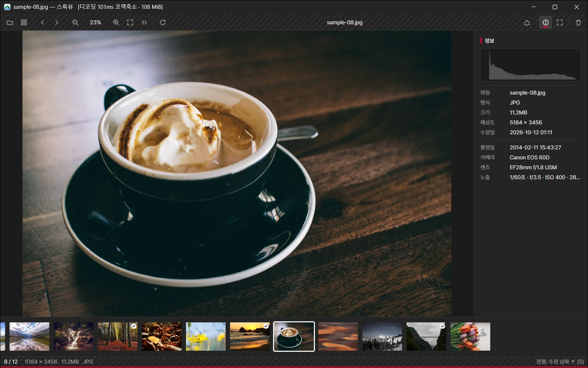Click lens value EF28mm f/1.8 USM
The image size is (588, 368).
pos(533,167)
